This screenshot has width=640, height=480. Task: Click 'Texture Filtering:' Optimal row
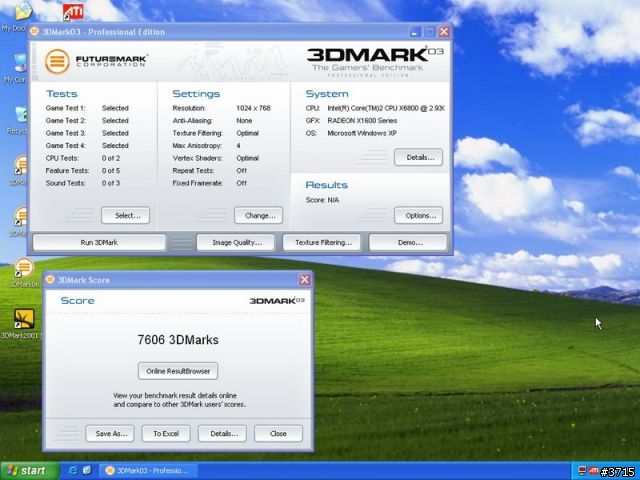click(x=216, y=133)
